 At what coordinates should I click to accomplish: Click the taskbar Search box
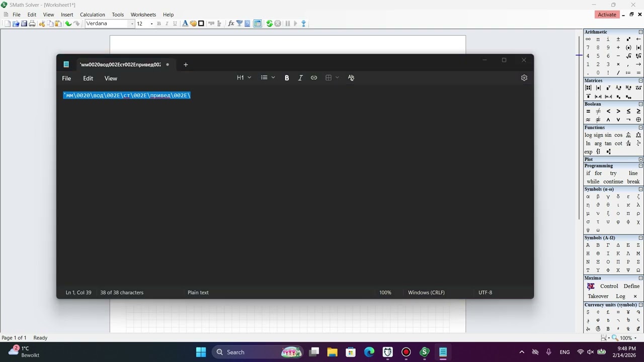(258, 352)
